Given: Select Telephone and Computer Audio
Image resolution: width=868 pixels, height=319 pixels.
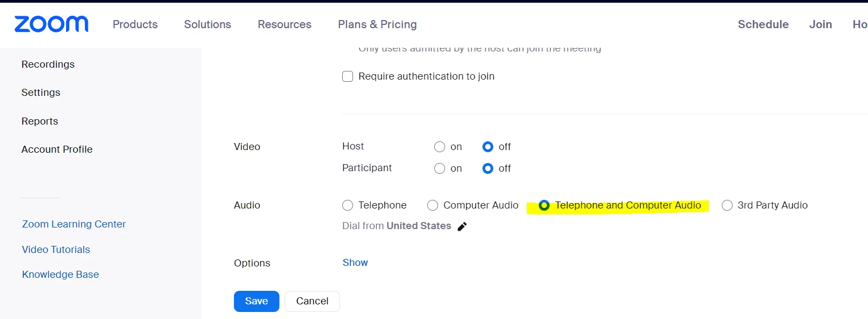Looking at the screenshot, I should click(544, 205).
